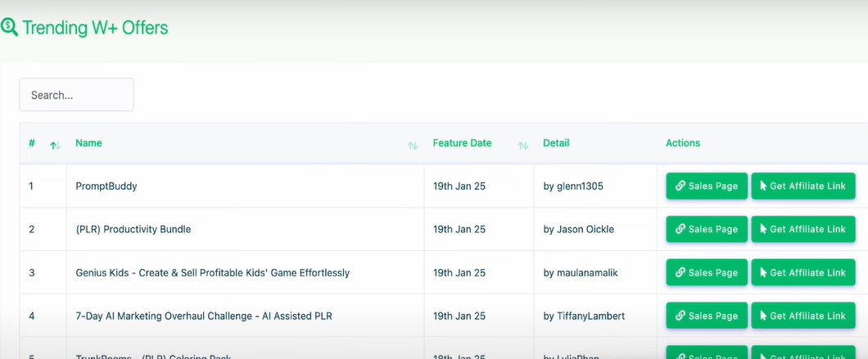Click vendor text 'by Jason Oickle'
Viewport: 868px width, 359px height.
point(578,229)
